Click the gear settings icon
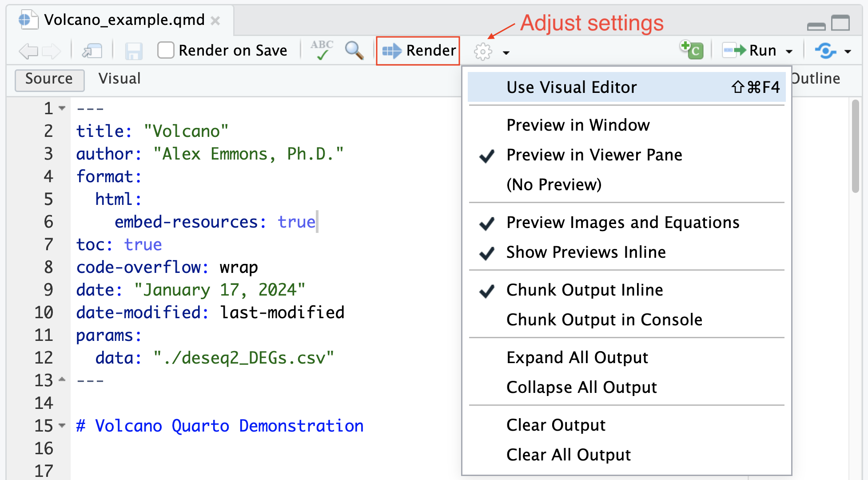 (483, 52)
